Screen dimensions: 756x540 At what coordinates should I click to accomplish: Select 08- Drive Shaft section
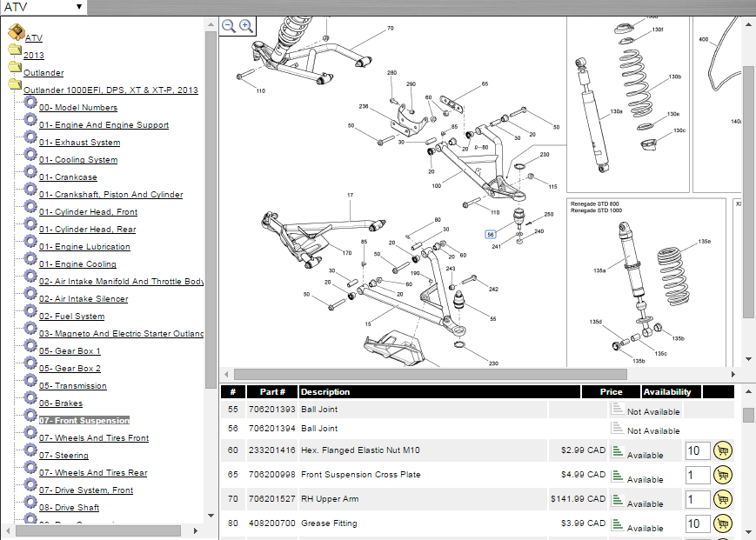69,507
